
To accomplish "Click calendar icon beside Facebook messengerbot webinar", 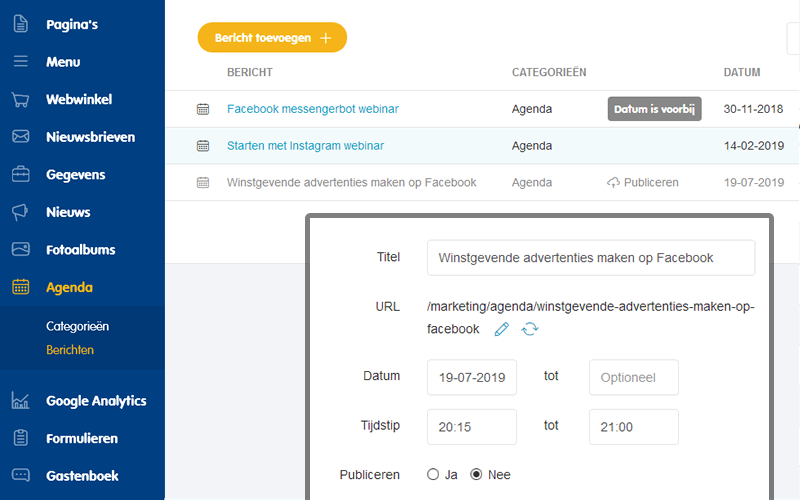I will [203, 109].
